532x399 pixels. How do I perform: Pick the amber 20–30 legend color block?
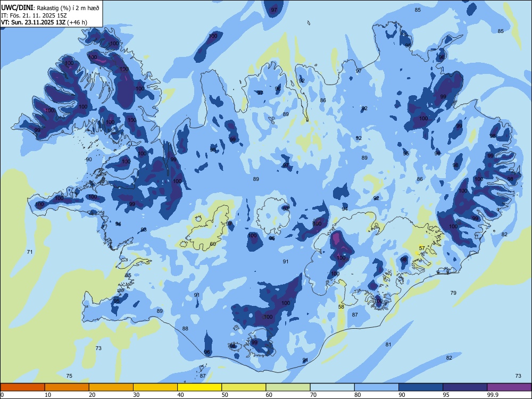click(x=111, y=387)
